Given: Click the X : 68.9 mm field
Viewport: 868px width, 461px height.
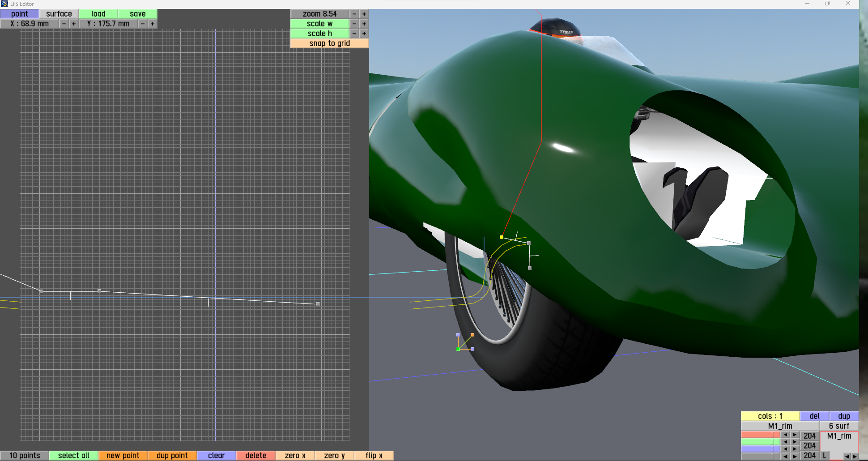Looking at the screenshot, I should 30,24.
